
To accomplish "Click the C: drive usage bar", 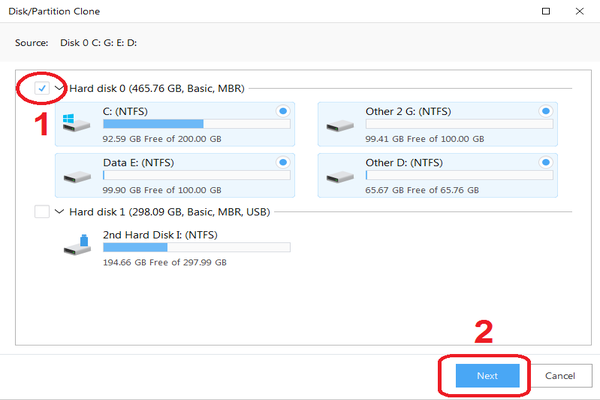I will click(196, 124).
